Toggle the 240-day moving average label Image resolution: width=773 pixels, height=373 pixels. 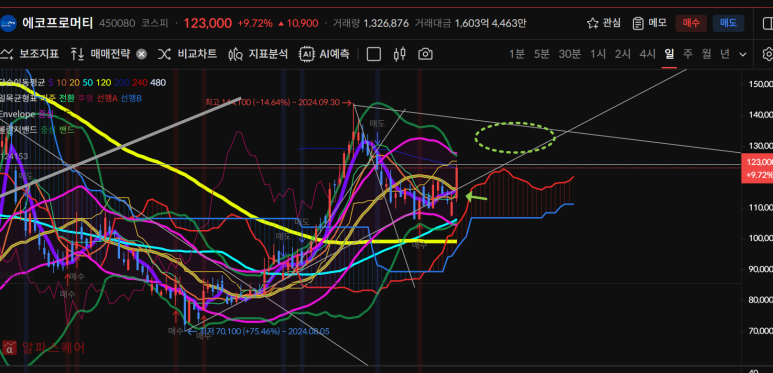click(140, 83)
